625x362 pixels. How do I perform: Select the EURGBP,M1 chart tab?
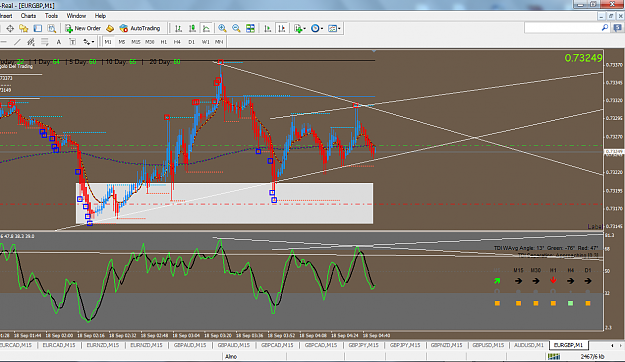pyautogui.click(x=568, y=345)
